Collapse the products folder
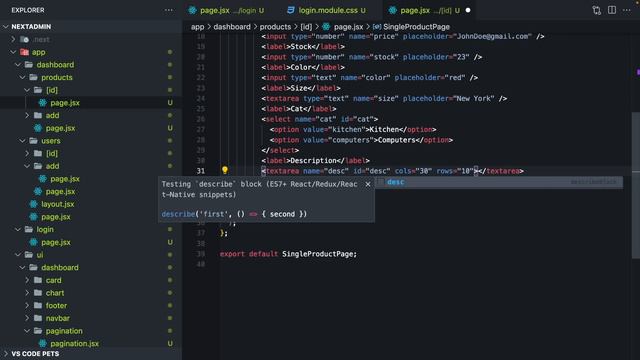 pos(22,77)
